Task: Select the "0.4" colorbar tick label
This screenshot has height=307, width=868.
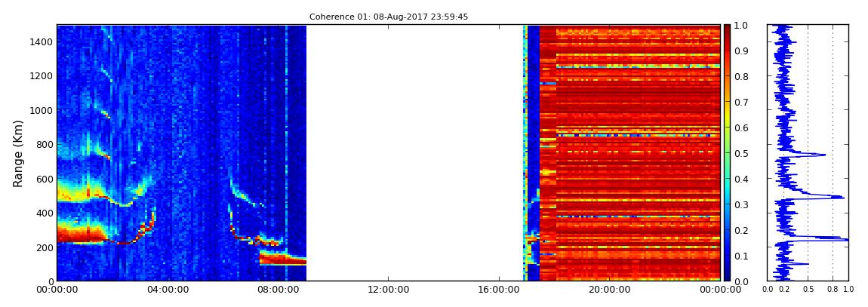Action: tap(742, 180)
